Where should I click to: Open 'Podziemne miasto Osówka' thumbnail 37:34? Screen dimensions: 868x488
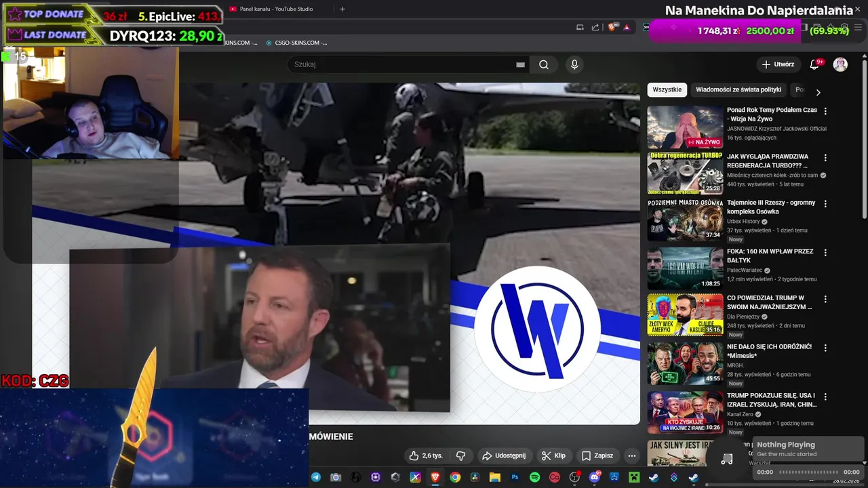[685, 220]
